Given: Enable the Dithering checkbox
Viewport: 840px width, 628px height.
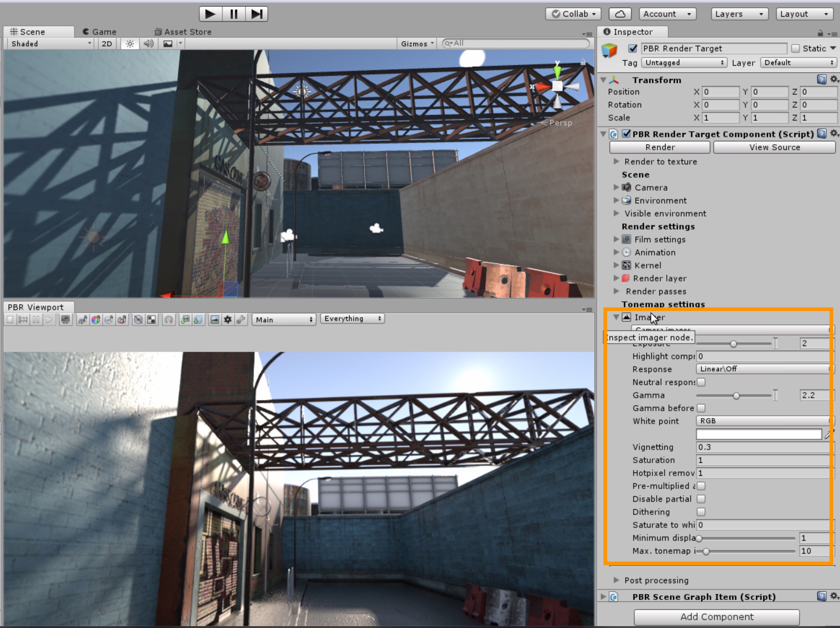Looking at the screenshot, I should 701,512.
